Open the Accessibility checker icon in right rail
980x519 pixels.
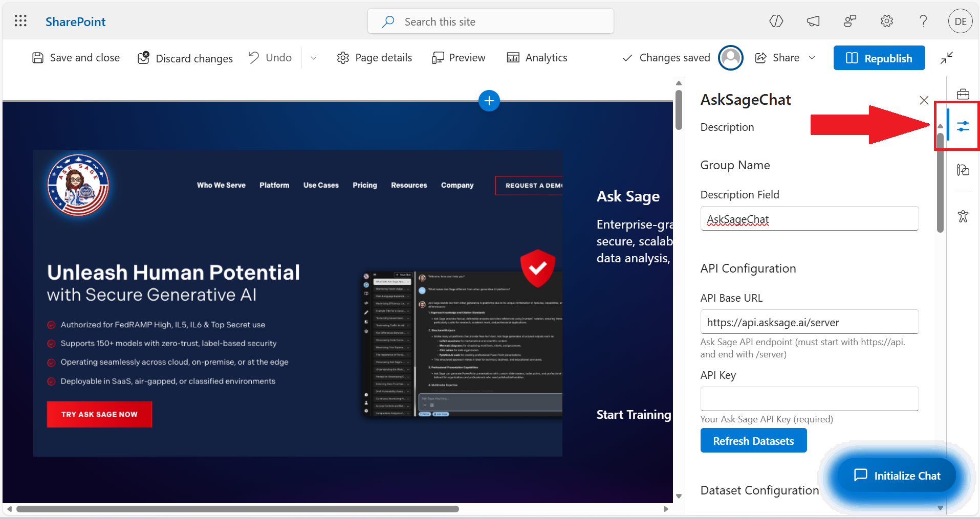(963, 216)
